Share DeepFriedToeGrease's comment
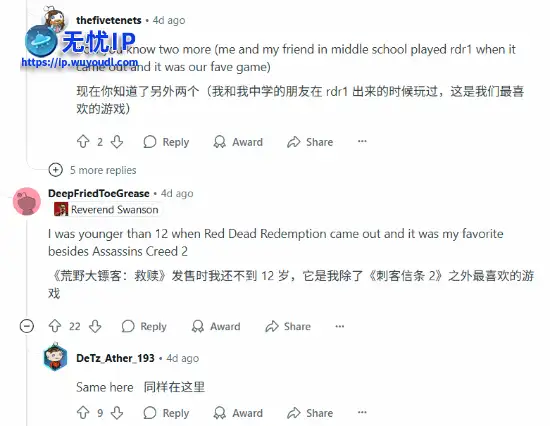The height and width of the screenshot is (426, 550). point(288,326)
